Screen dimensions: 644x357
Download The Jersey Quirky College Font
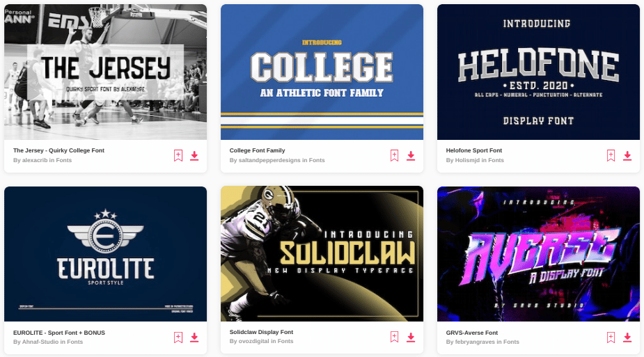[194, 155]
